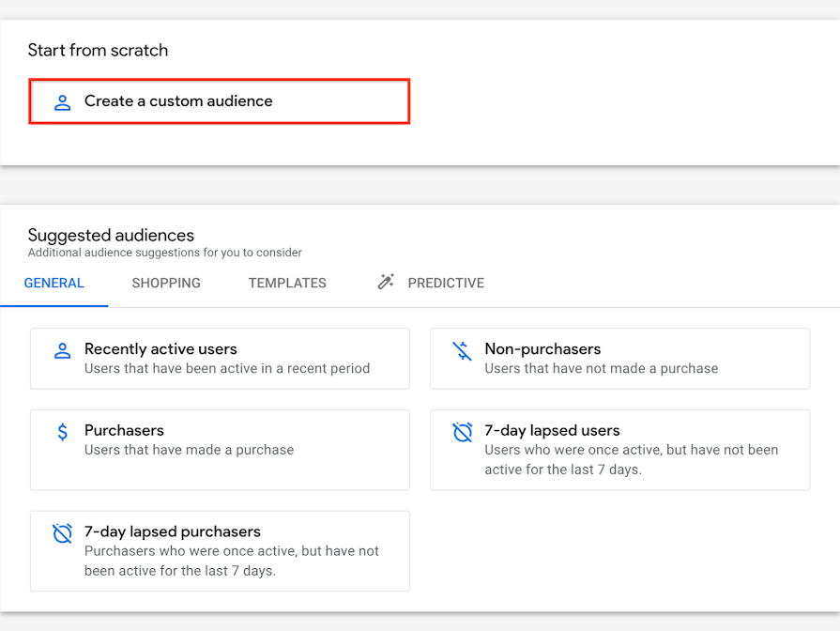Select the Non-purchasers audience card
840x631 pixels.
tap(619, 359)
